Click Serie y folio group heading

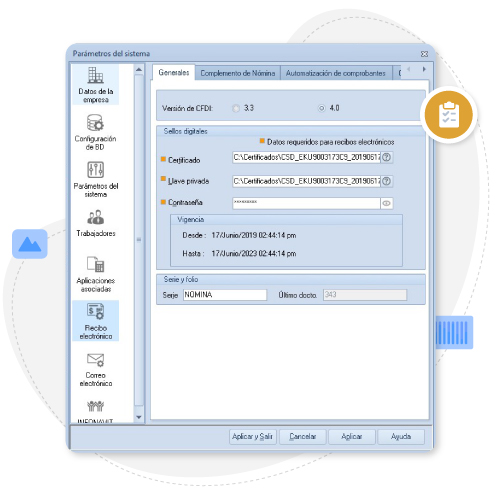181,279
